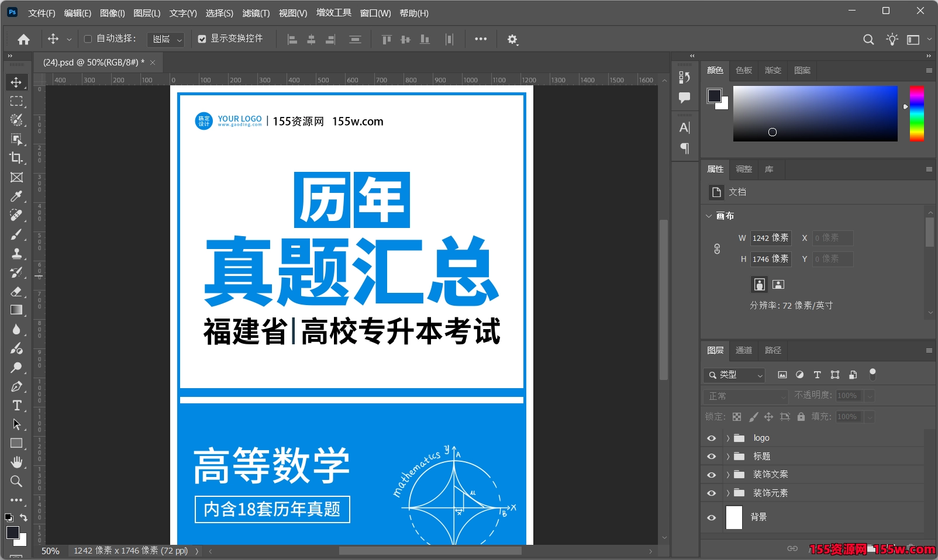Open the 类型 filter dropdown in Layers panel
938x560 pixels.
tap(734, 375)
